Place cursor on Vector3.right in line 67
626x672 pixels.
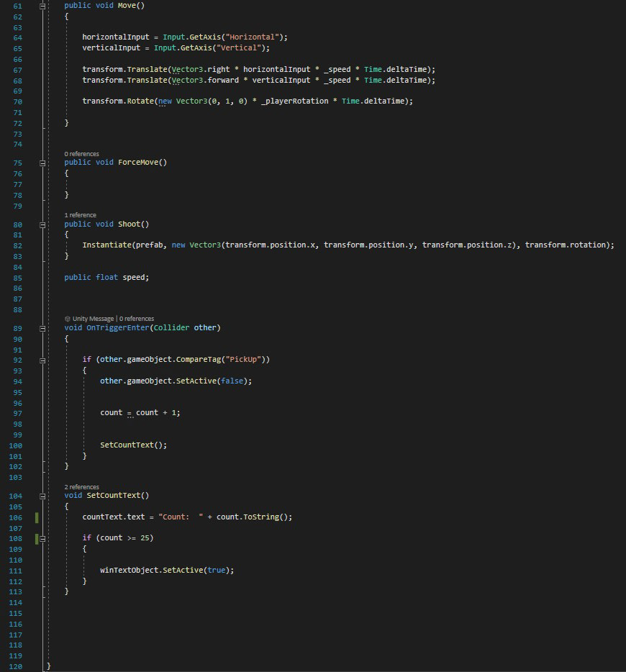(201, 69)
